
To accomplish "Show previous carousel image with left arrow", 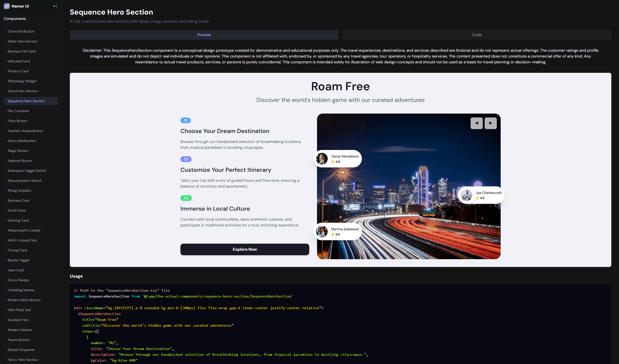I will coord(476,123).
